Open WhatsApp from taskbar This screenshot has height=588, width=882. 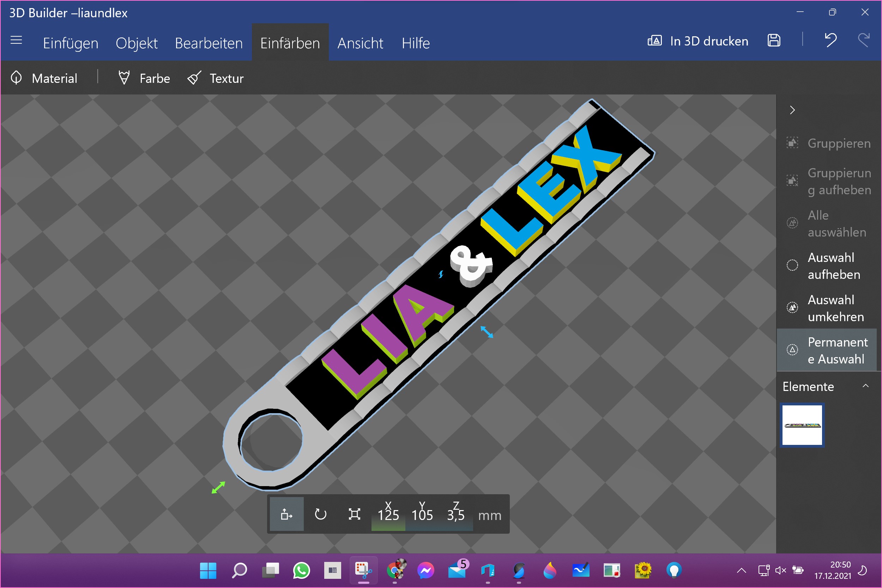[301, 571]
